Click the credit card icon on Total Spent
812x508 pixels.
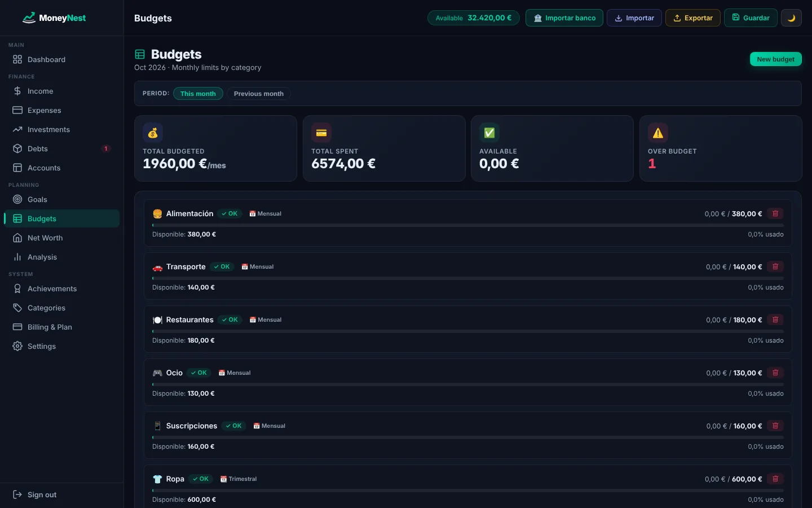pyautogui.click(x=321, y=133)
